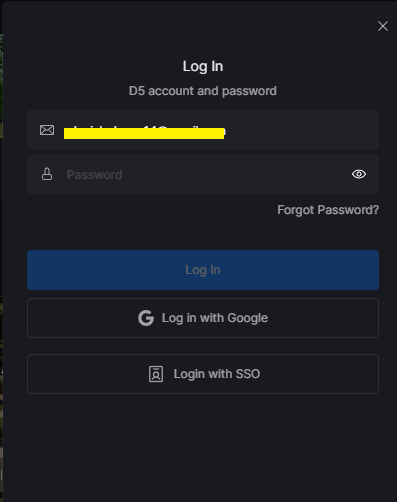Click empty area below the SSO button
The width and height of the screenshot is (397, 502).
203,447
